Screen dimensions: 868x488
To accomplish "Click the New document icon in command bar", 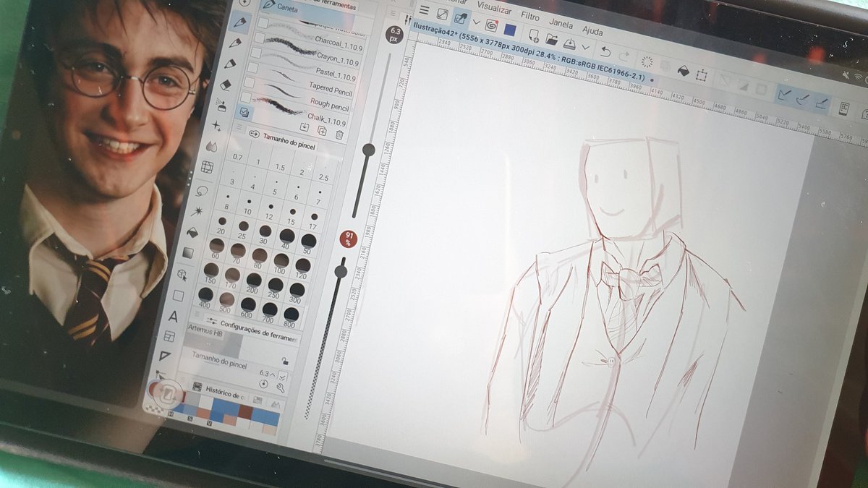I will click(534, 36).
